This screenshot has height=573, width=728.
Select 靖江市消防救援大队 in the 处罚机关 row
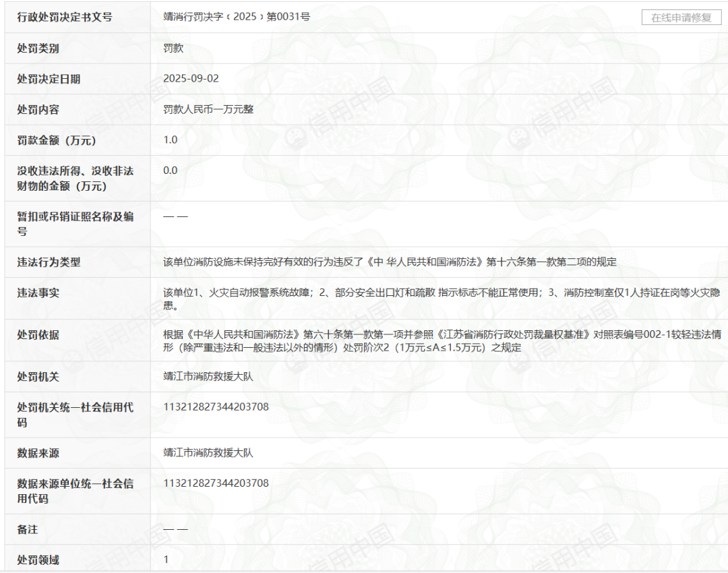[208, 376]
